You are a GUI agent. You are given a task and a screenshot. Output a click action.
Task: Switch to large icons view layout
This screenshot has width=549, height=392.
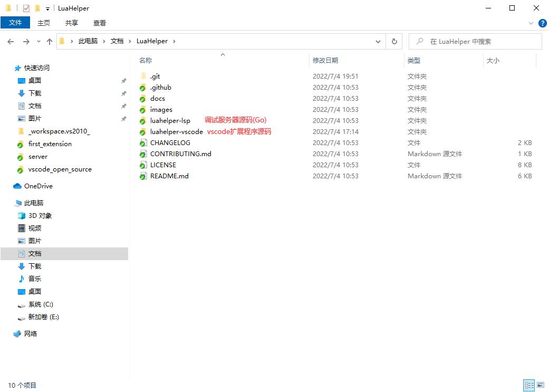pos(541,385)
